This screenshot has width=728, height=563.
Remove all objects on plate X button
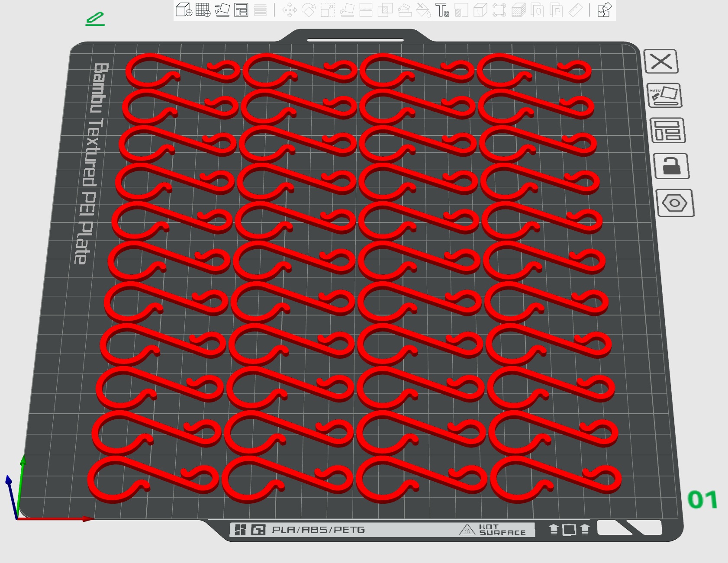tap(661, 61)
